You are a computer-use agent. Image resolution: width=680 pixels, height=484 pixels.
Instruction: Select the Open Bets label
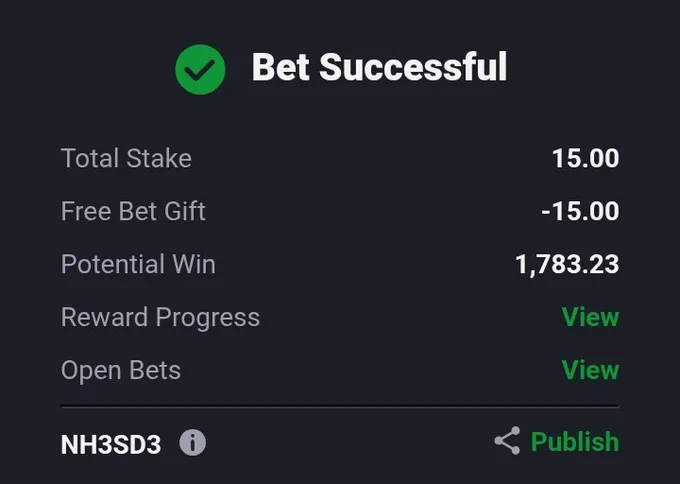click(121, 370)
